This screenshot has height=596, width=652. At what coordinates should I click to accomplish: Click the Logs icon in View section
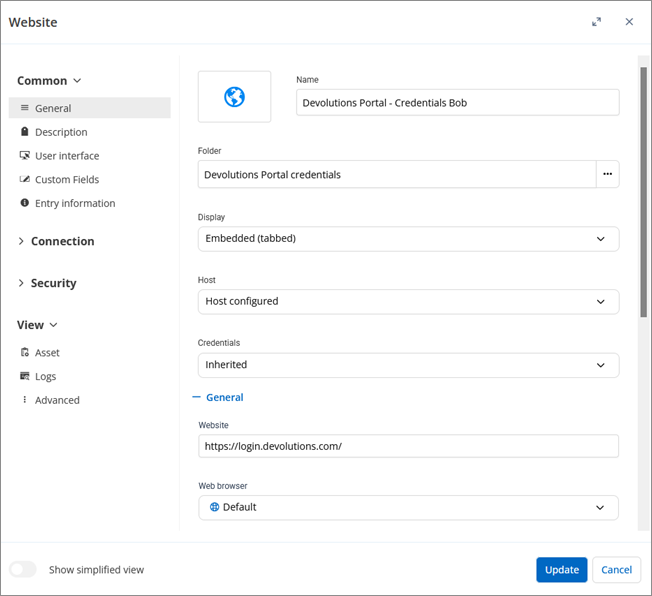point(25,376)
